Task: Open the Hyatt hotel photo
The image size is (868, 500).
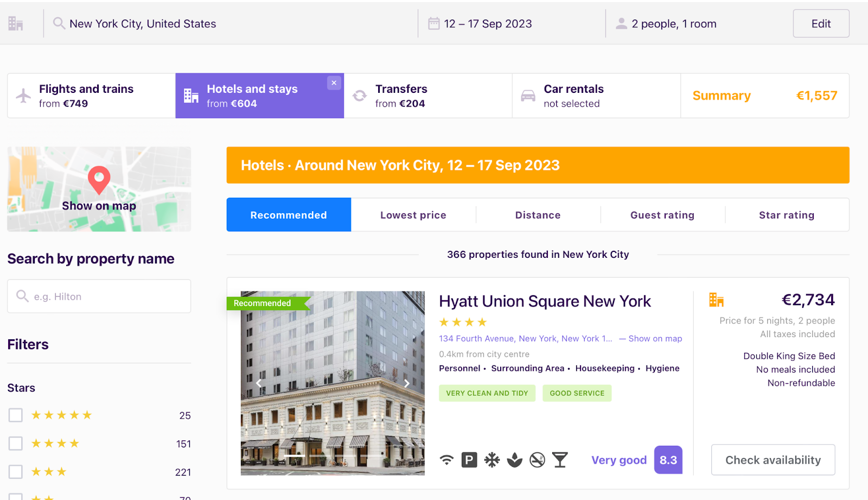Action: pos(333,383)
